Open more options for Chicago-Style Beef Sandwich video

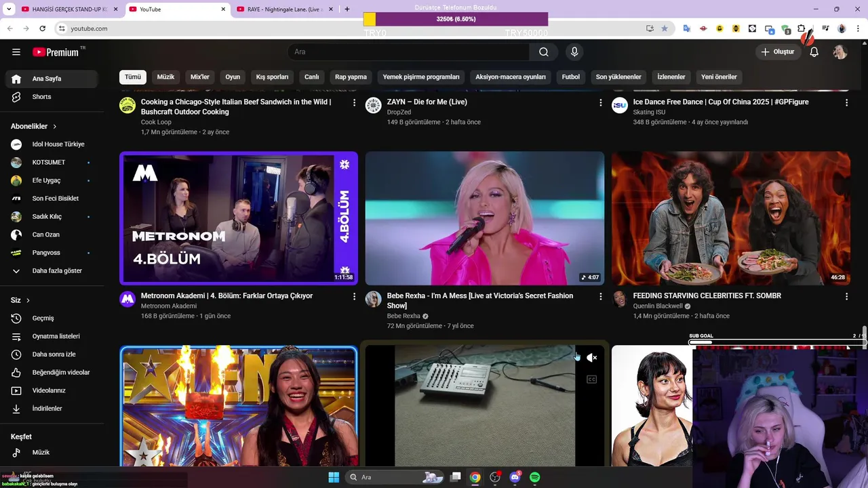354,102
